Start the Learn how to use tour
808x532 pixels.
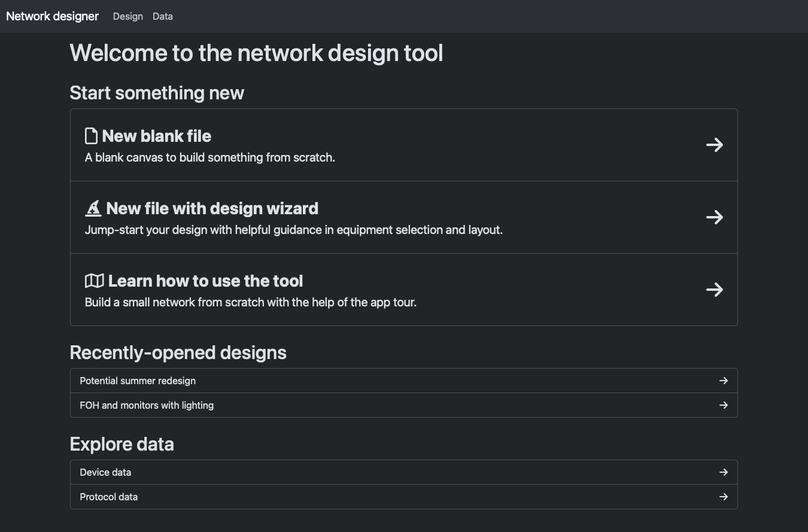(x=205, y=281)
